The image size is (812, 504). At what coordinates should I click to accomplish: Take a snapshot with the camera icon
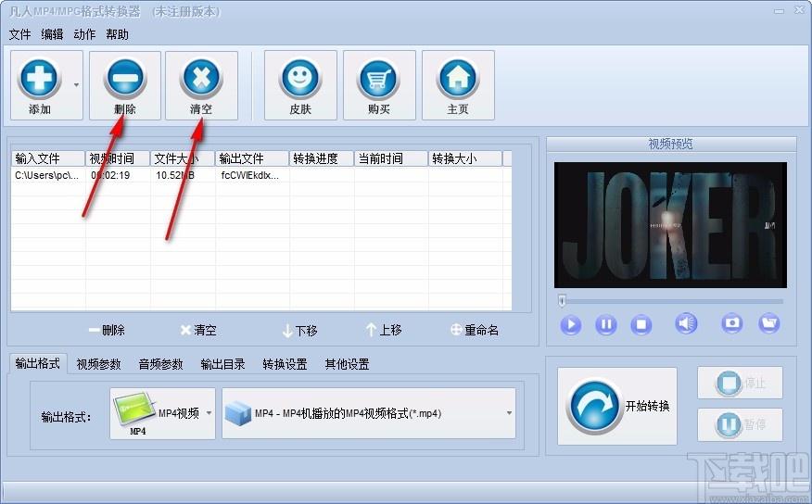pos(731,323)
